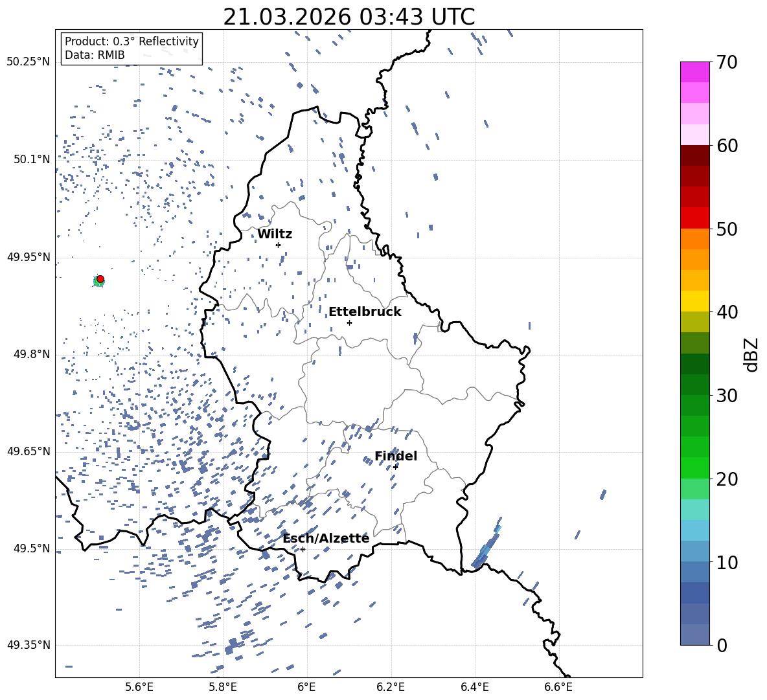767x700 pixels.
Task: Click the latitude label 49.65°N
Action: pos(29,451)
